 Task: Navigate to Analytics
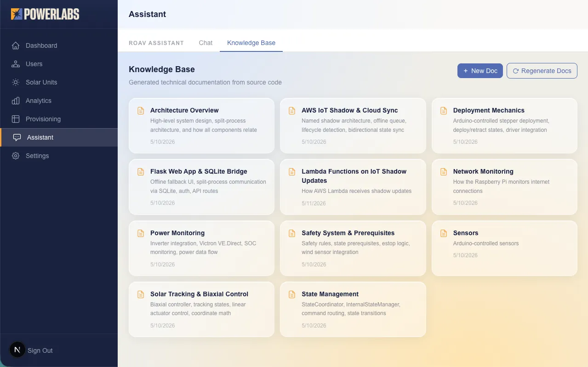pyautogui.click(x=59, y=101)
